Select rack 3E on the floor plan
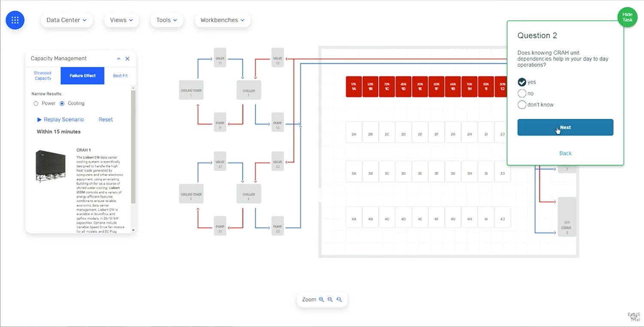The width and height of the screenshot is (644, 327). [420, 172]
